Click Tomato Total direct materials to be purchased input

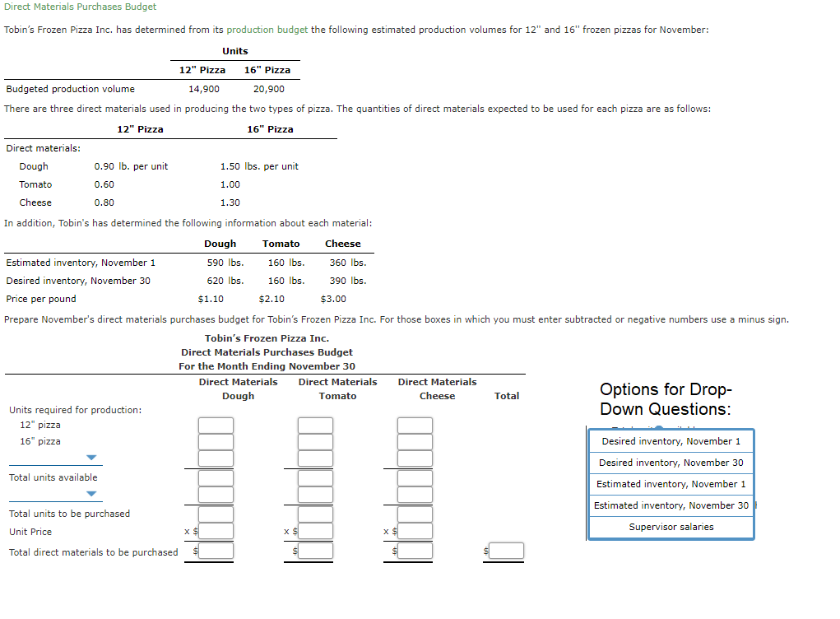point(316,551)
